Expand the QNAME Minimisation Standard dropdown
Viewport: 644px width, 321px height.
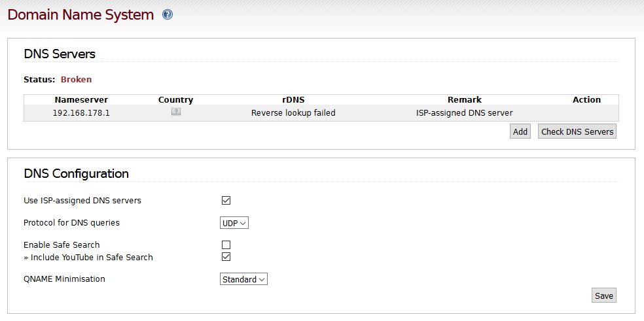[x=243, y=279]
